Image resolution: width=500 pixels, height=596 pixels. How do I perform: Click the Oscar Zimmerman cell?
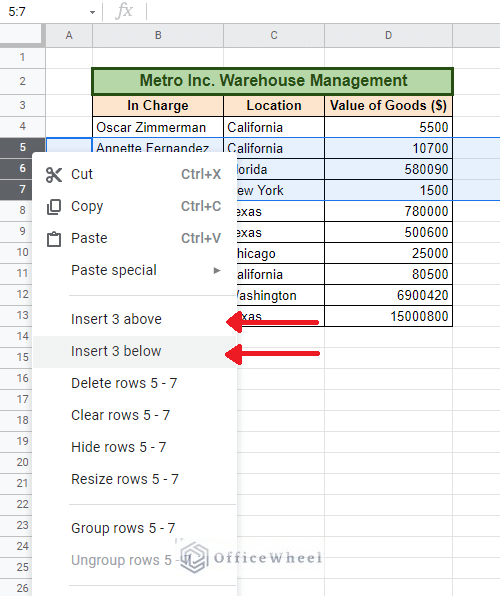[158, 127]
